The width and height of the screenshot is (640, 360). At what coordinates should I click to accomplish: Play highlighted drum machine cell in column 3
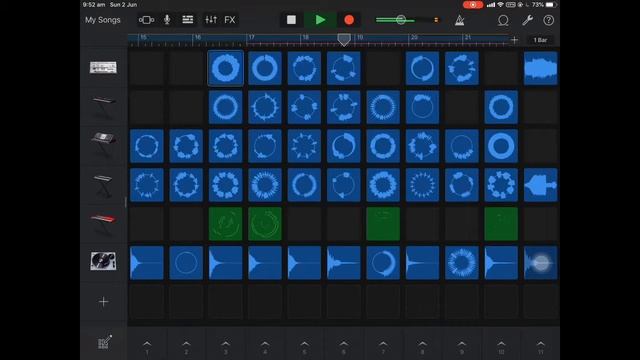pyautogui.click(x=225, y=68)
